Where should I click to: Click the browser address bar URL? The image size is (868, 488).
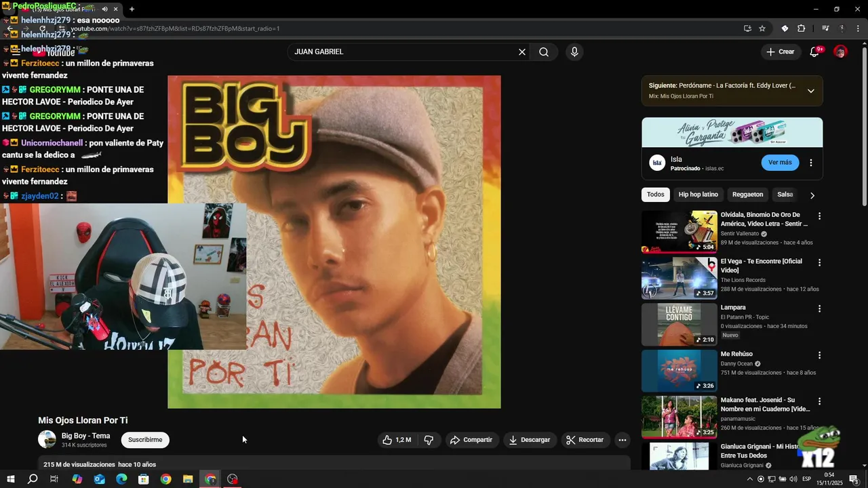tap(176, 28)
